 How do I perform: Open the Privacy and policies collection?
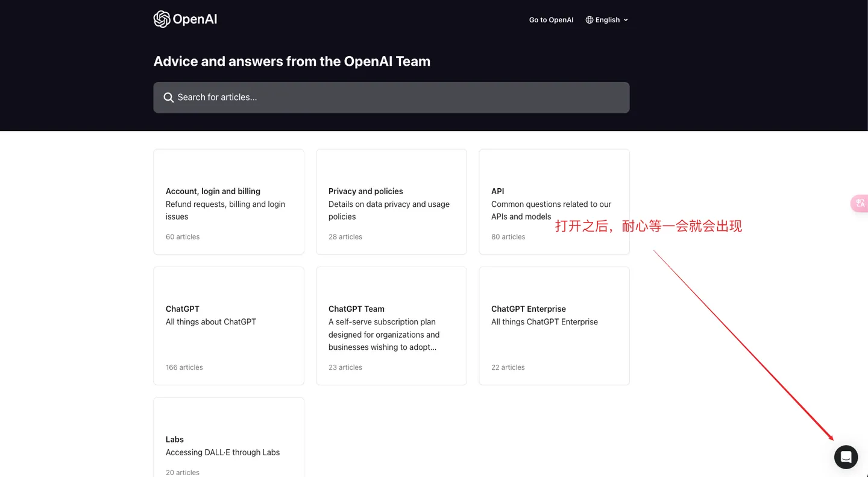tap(391, 201)
